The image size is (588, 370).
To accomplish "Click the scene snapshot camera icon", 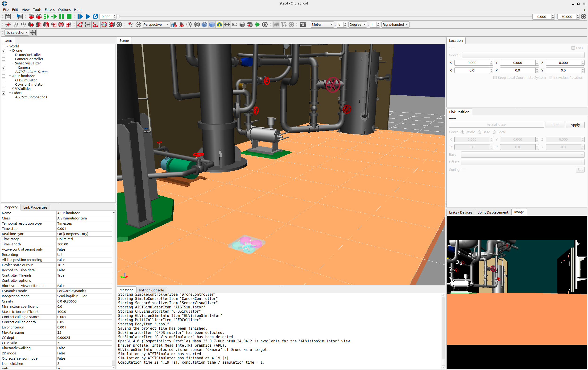I will (x=303, y=25).
